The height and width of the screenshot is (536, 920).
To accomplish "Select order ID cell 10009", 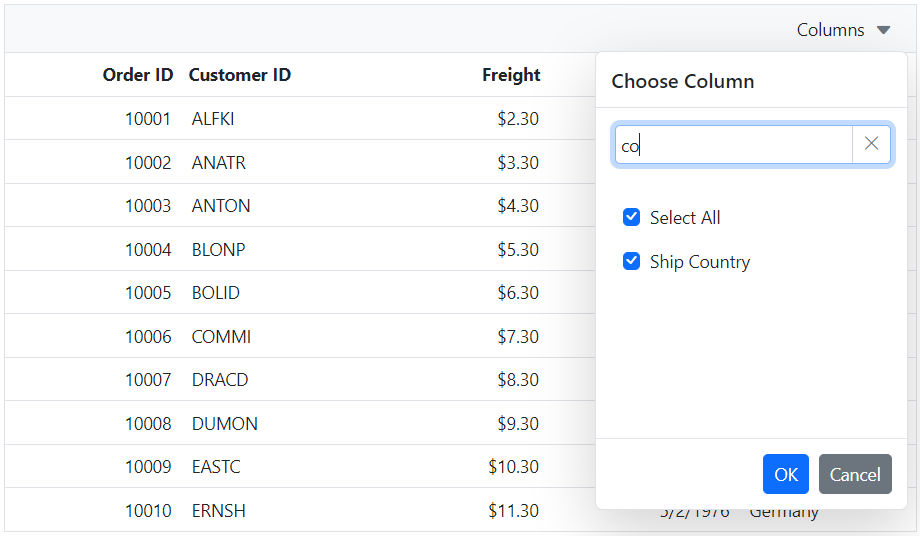I will (x=148, y=467).
